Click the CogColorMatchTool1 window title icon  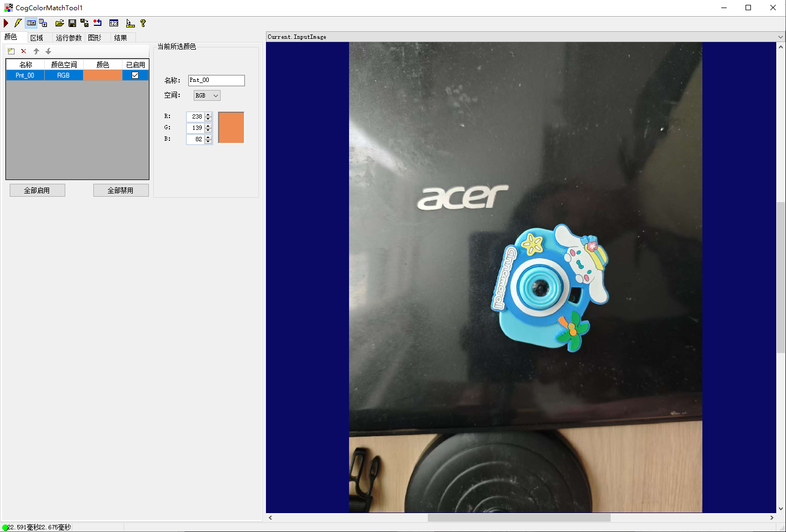(8, 8)
